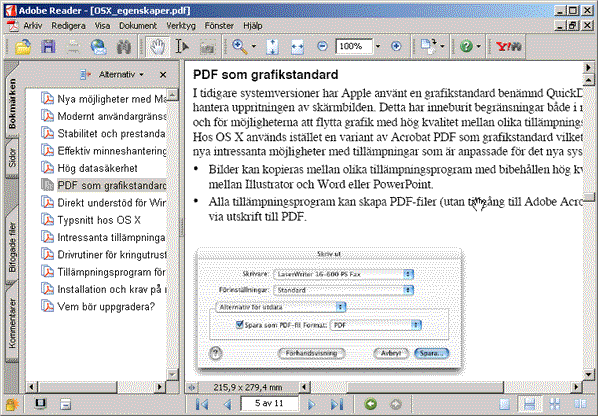Select bookmark PDF som grafikstandard

point(104,185)
